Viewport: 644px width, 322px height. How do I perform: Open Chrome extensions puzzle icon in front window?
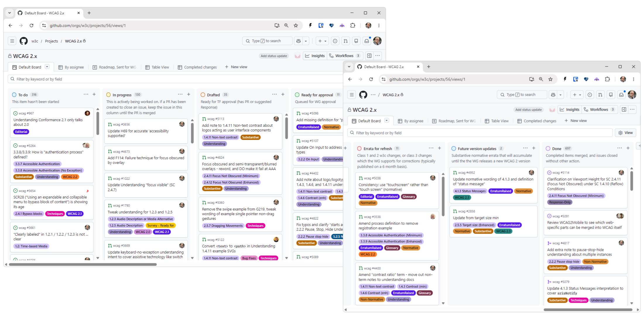(607, 79)
